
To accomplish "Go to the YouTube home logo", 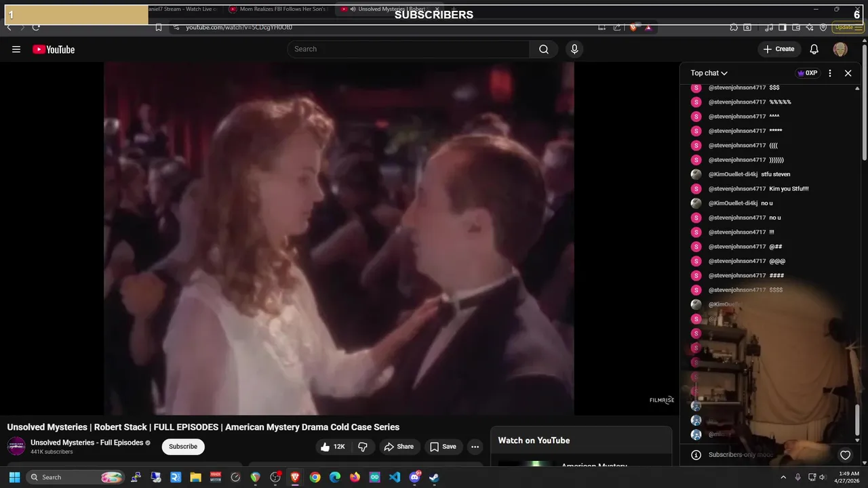I will pos(54,49).
